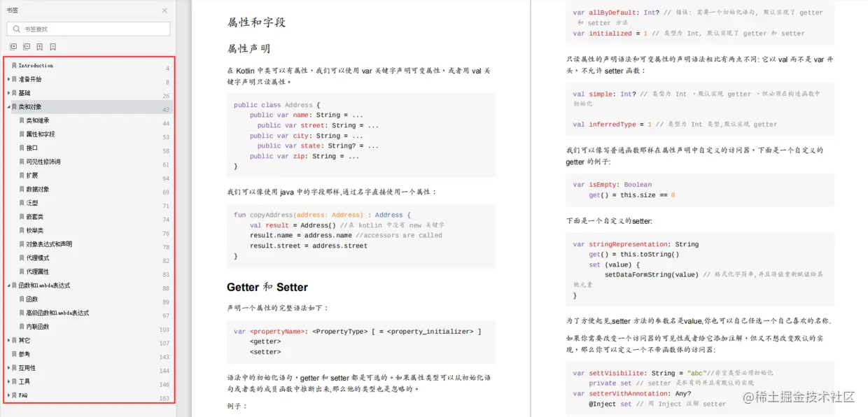
Task: Open the 扩展 bookmark
Action: 32,175
